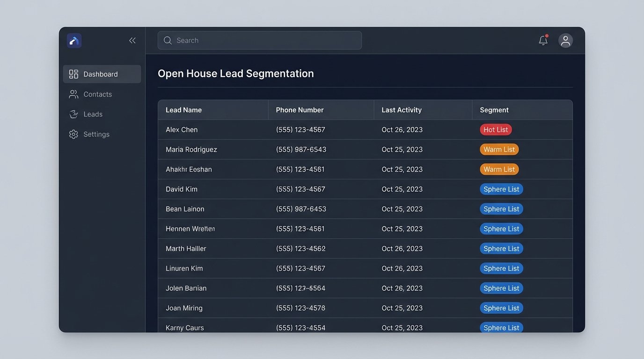
Task: Click the app logo at top left
Action: pos(74,40)
